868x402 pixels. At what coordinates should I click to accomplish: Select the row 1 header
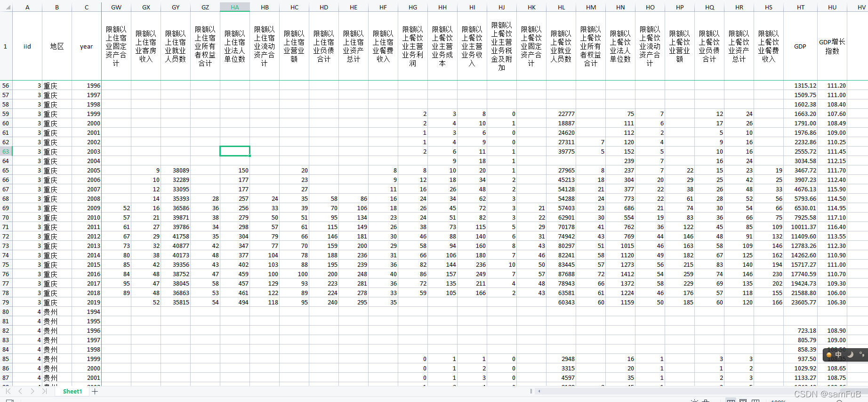(x=6, y=46)
